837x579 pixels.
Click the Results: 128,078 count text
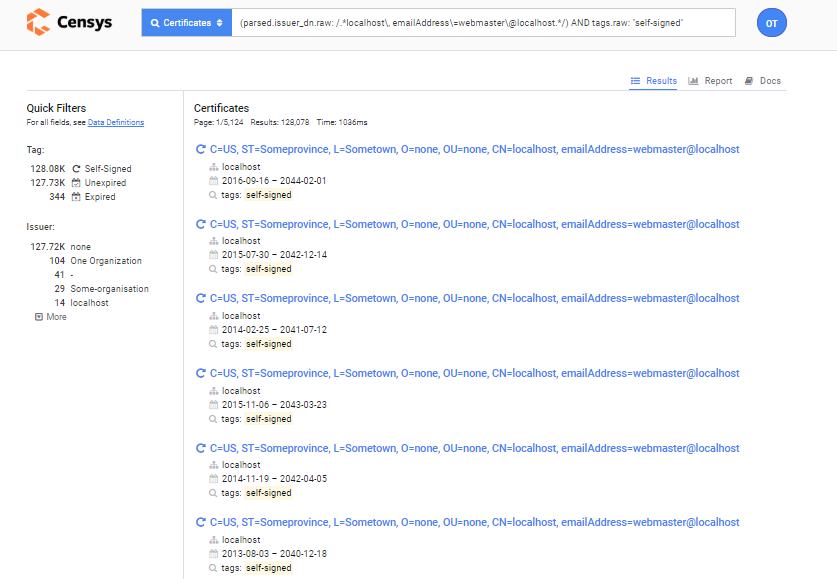[280, 122]
